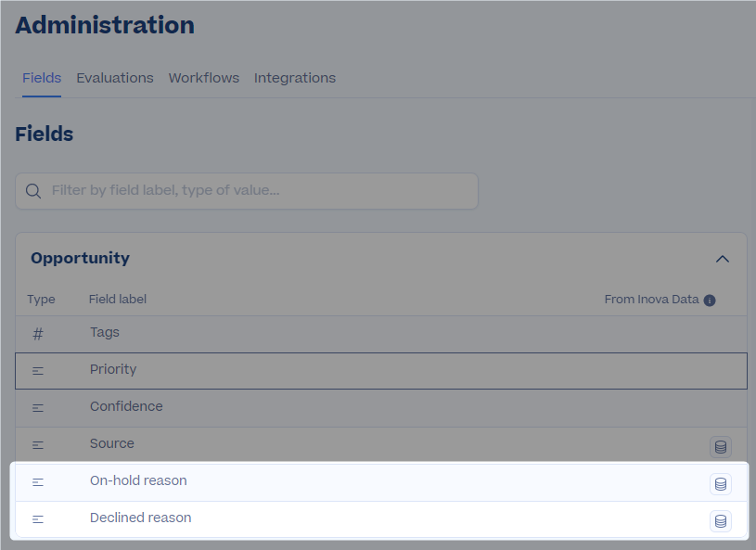The height and width of the screenshot is (550, 756).
Task: Click the text type icon for Confidence
Action: (38, 408)
